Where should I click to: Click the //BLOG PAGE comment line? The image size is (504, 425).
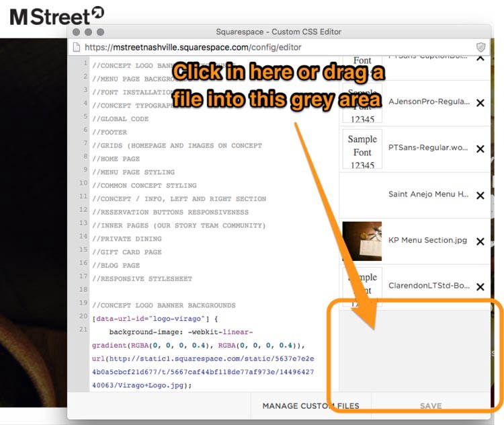[x=116, y=266]
